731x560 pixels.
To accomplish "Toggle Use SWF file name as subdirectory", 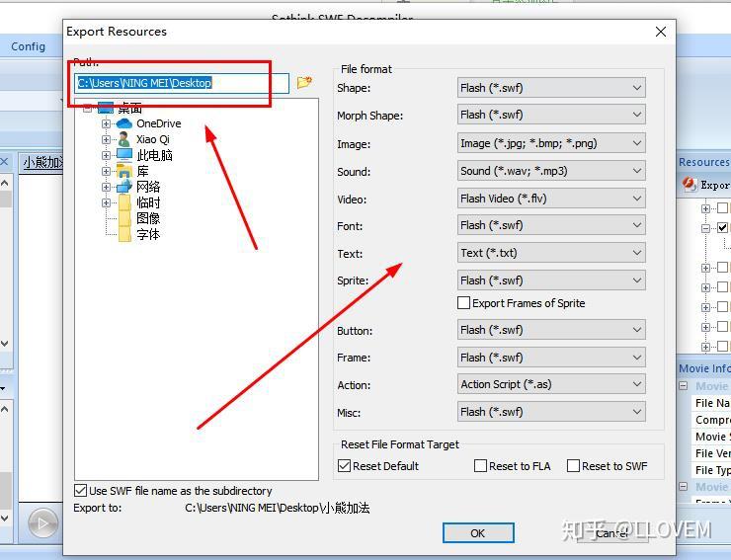I will tap(80, 491).
